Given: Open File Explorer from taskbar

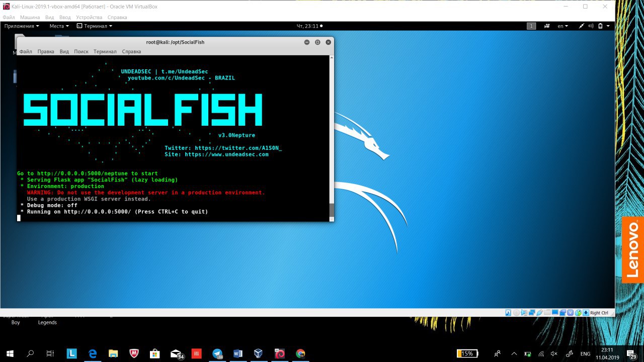Looking at the screenshot, I should [113, 353].
